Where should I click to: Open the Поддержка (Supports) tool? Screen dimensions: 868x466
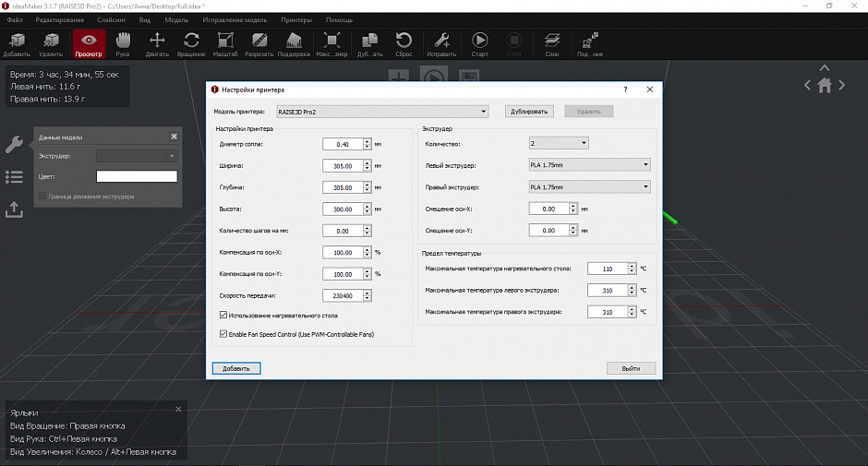coord(294,44)
